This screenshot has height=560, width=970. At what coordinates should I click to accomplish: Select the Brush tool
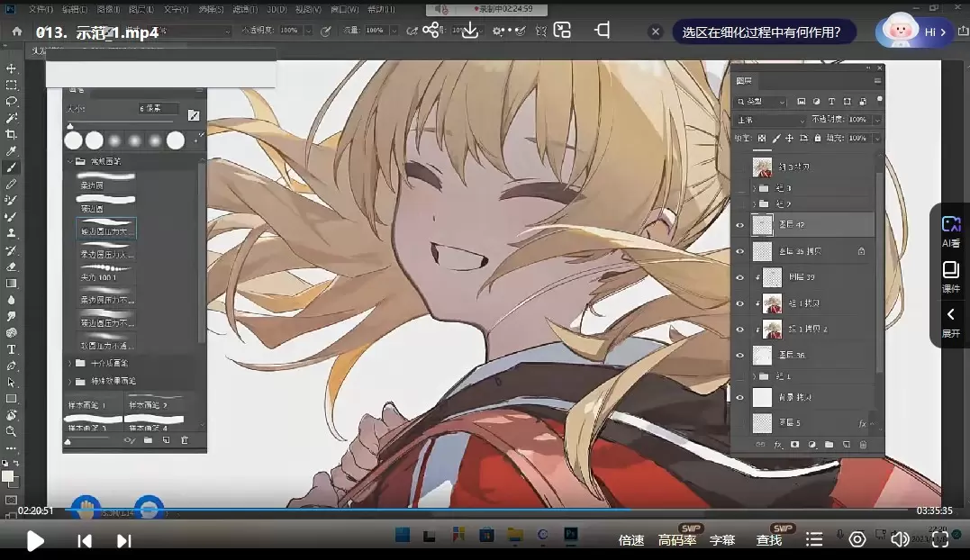(11, 167)
